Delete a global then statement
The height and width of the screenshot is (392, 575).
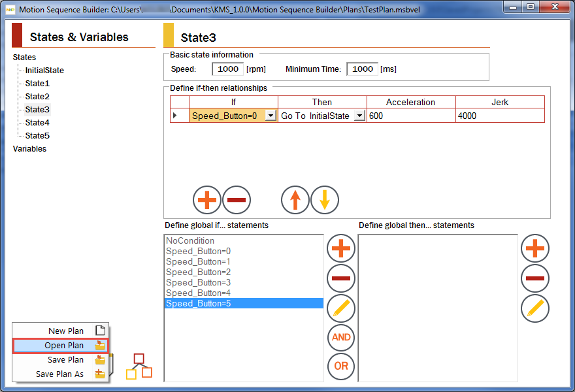click(535, 278)
